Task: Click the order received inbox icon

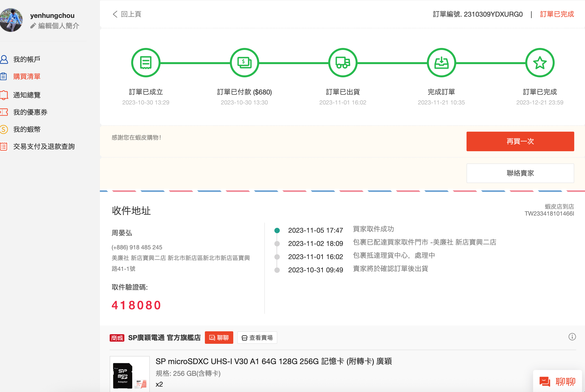Action: (441, 63)
